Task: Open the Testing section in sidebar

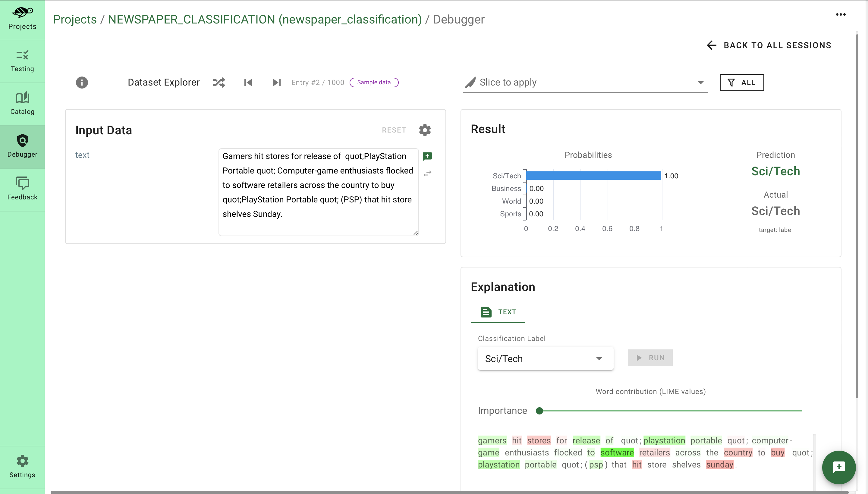Action: (x=22, y=61)
